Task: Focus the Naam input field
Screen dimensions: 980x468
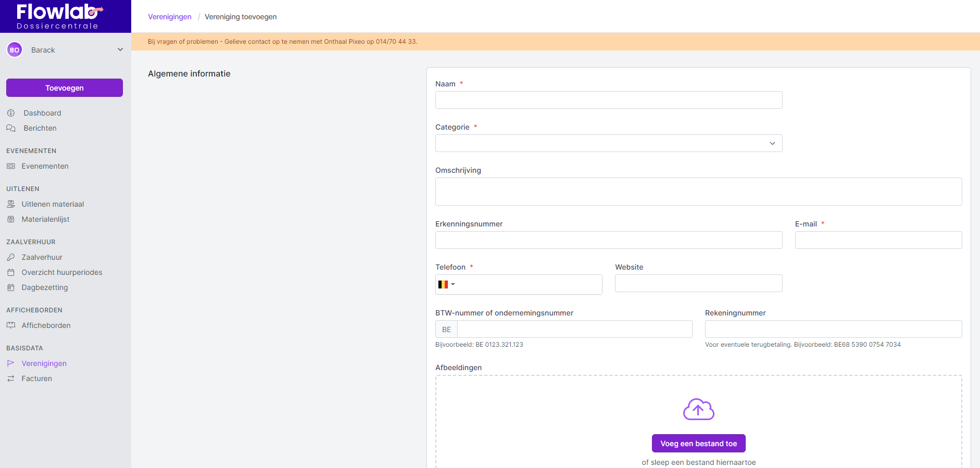Action: [x=608, y=100]
